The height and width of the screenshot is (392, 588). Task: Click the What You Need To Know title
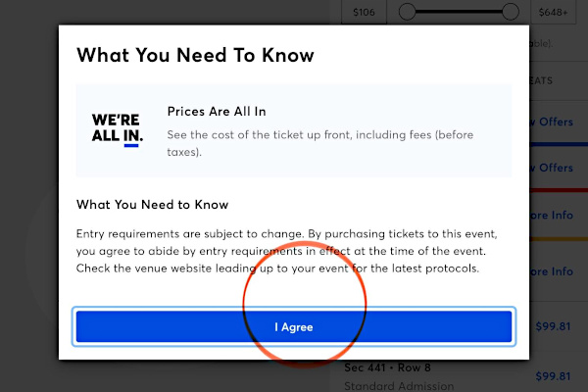195,55
